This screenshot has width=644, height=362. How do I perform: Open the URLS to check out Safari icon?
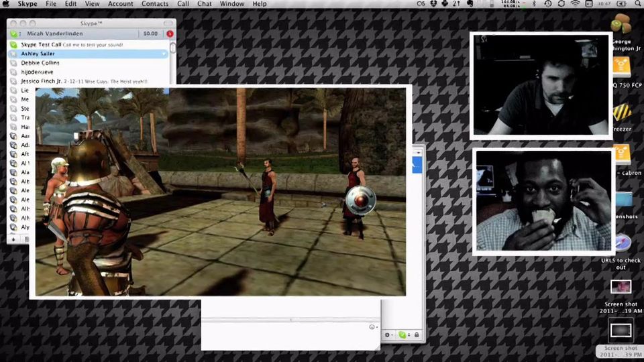pyautogui.click(x=623, y=243)
